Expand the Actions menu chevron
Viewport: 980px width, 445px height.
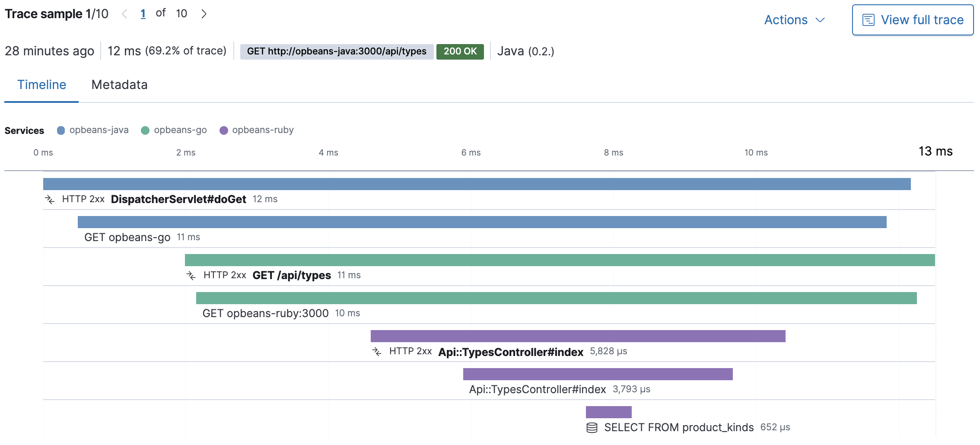pos(821,20)
